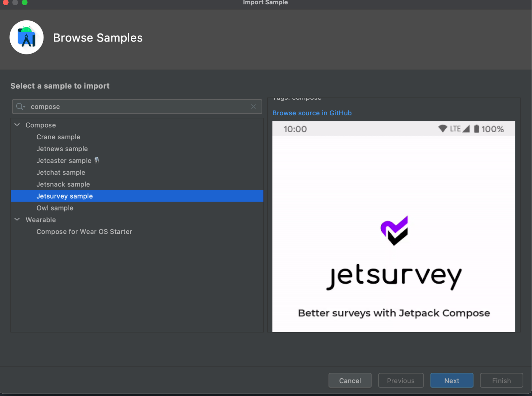
Task: Collapse the Wearable category
Action: tap(17, 219)
